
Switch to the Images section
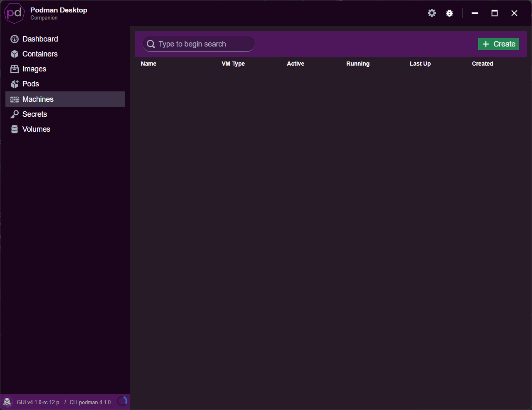point(65,69)
